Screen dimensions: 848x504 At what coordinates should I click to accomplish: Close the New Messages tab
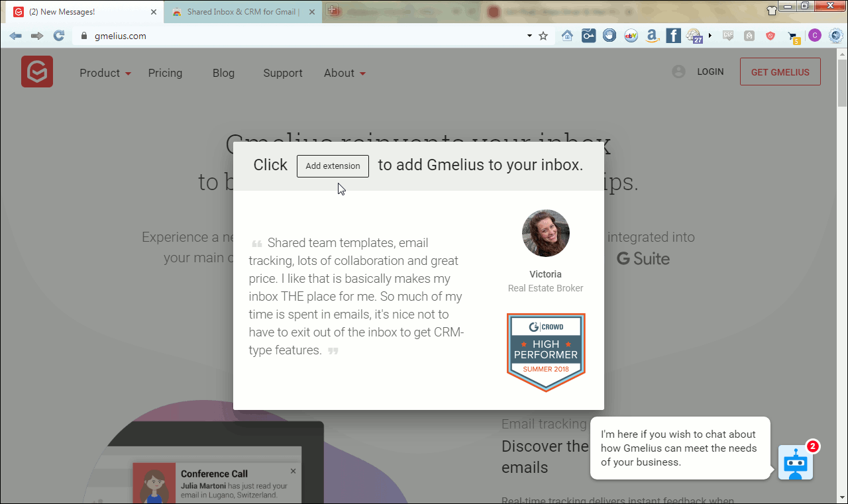click(154, 12)
